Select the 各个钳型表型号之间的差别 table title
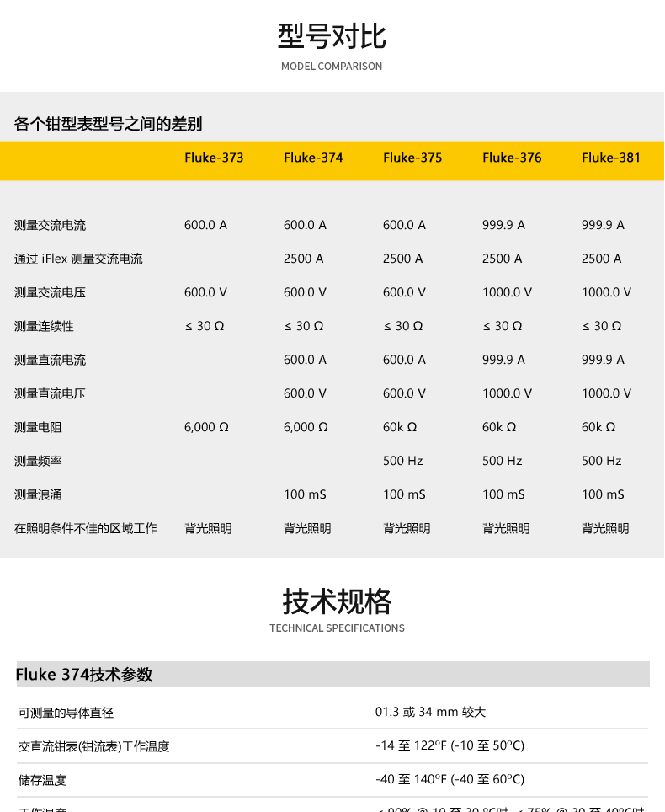Viewport: 665px width, 812px height. [x=109, y=125]
